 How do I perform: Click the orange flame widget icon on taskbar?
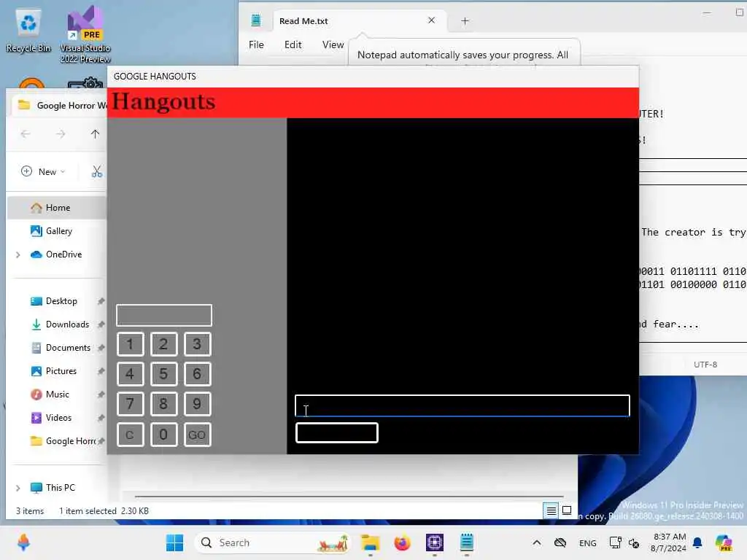click(x=23, y=542)
